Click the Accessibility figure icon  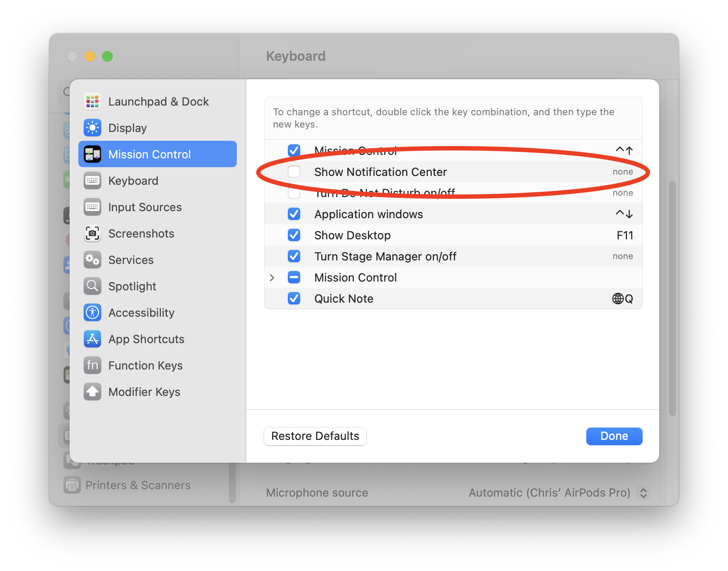[x=92, y=313]
